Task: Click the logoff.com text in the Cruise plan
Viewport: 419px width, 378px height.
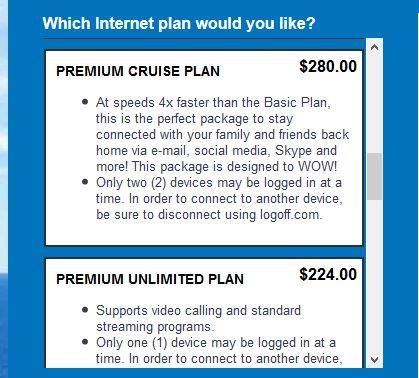Action: coord(291,215)
